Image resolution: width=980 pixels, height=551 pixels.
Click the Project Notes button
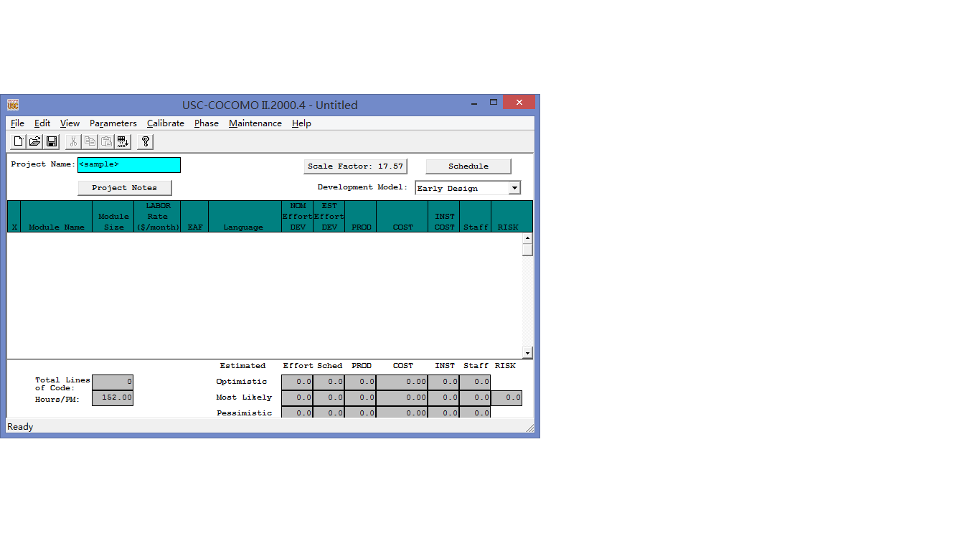pyautogui.click(x=125, y=188)
